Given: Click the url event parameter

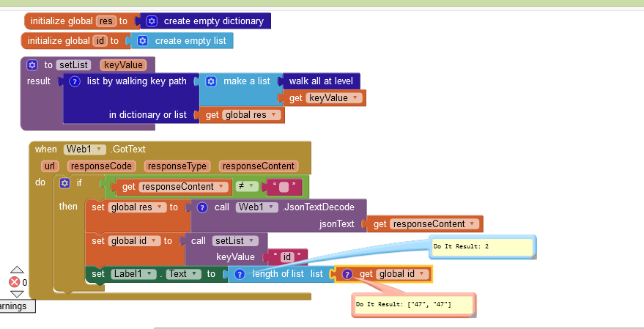Looking at the screenshot, I should pos(50,166).
